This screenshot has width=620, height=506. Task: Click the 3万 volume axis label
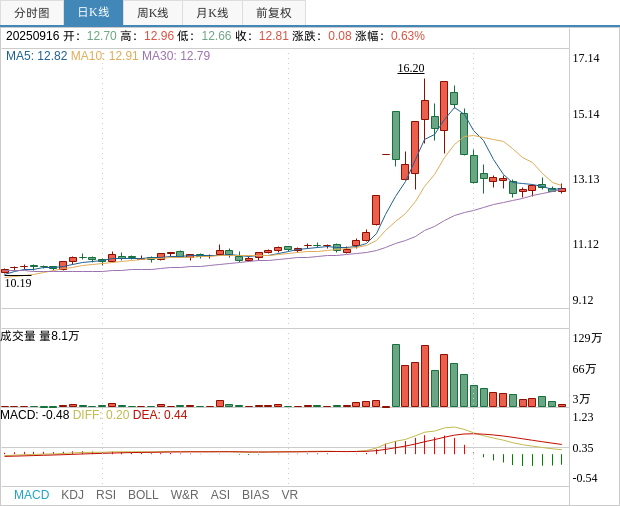click(581, 399)
